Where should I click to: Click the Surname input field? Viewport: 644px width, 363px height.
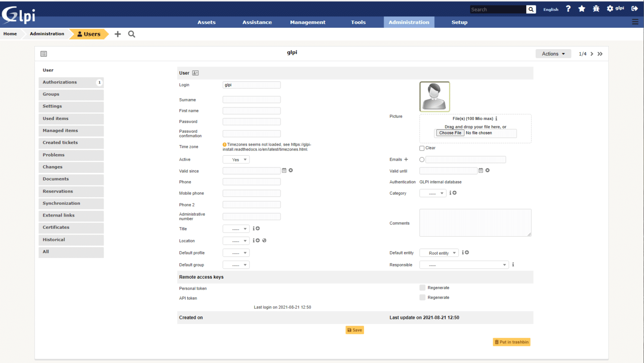(252, 100)
